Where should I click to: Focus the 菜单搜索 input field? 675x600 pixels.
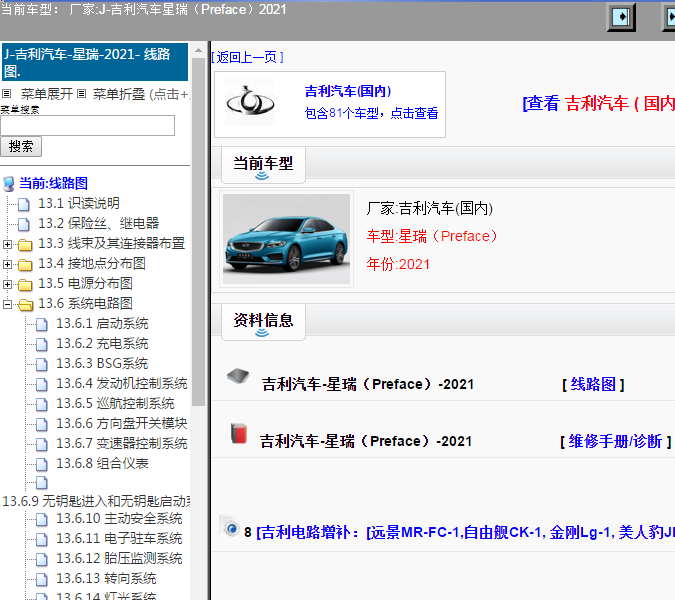point(87,125)
